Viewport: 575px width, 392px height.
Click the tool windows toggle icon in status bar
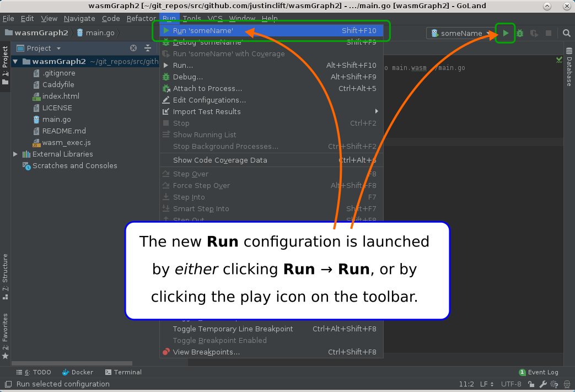click(x=8, y=384)
